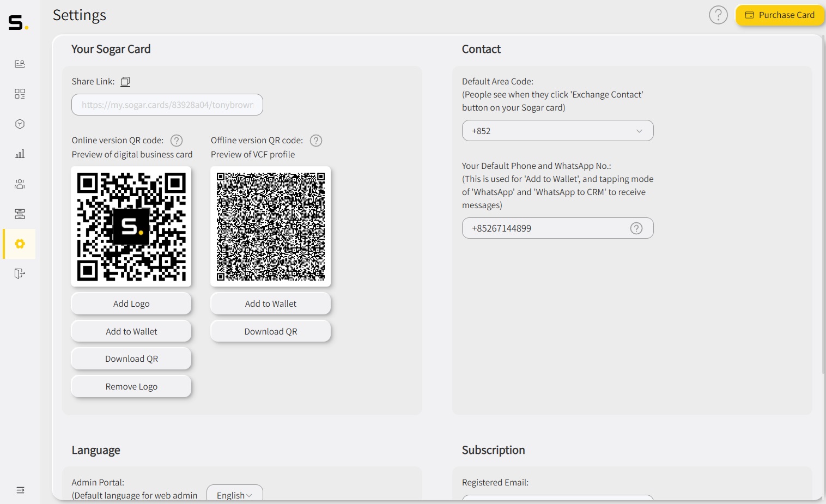The image size is (826, 504).
Task: Click help icon beside Online version QR code
Action: 177,141
